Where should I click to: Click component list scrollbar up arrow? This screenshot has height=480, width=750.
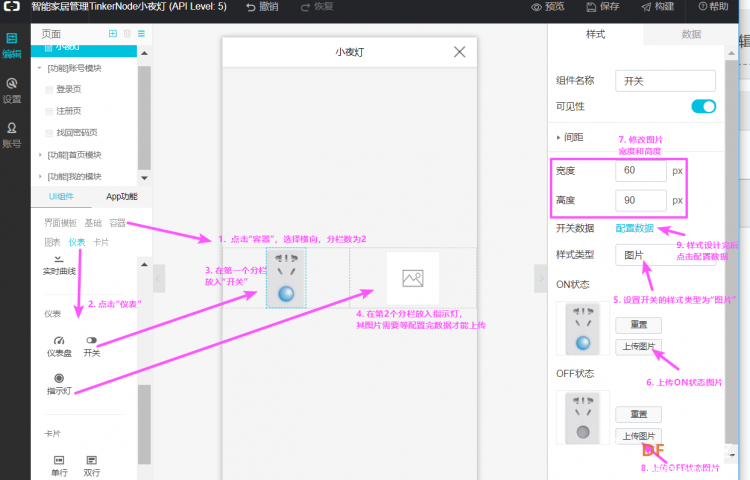coord(144,264)
